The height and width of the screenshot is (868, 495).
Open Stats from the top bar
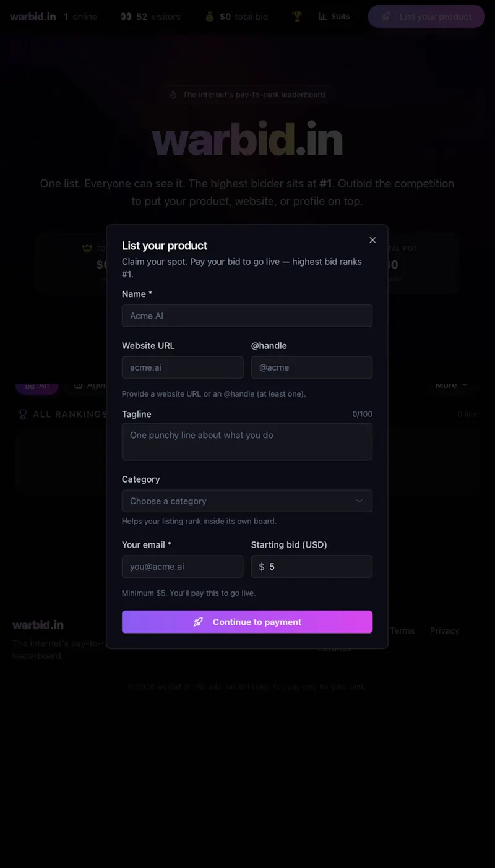click(x=334, y=16)
